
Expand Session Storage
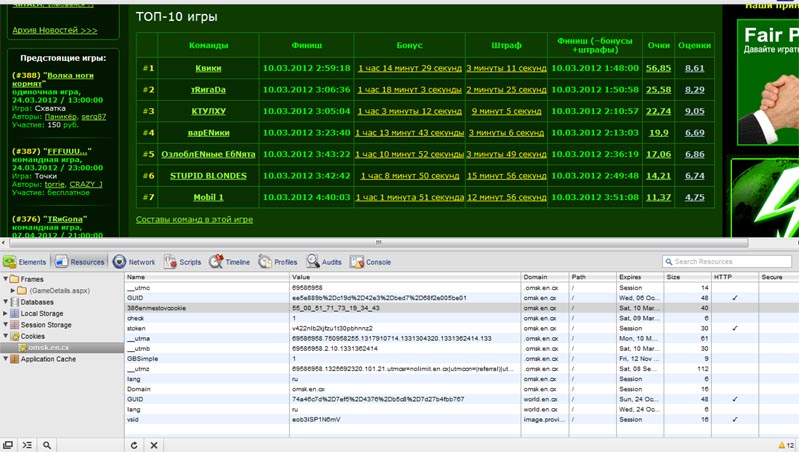pos(5,325)
